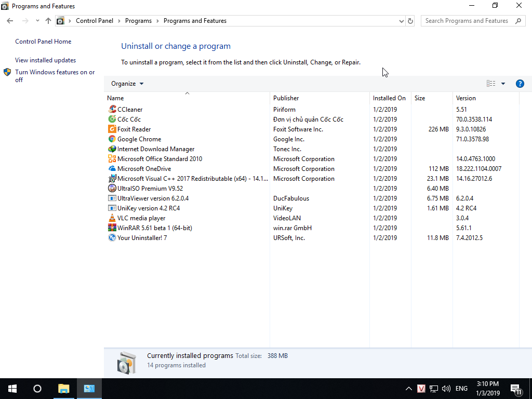Select Microsoft Office Standard 2010 entry
The width and height of the screenshot is (532, 399).
click(159, 159)
